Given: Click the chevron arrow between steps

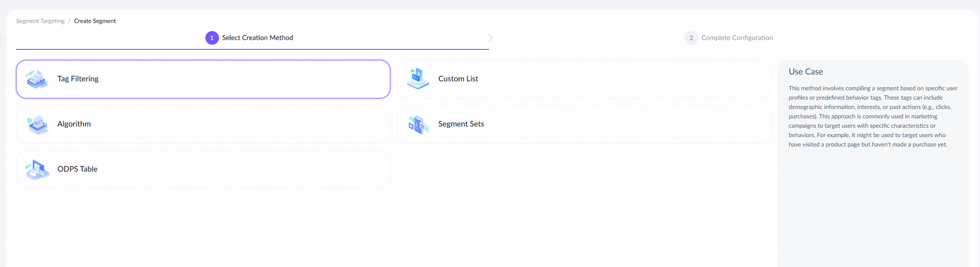Looking at the screenshot, I should pyautogui.click(x=490, y=38).
